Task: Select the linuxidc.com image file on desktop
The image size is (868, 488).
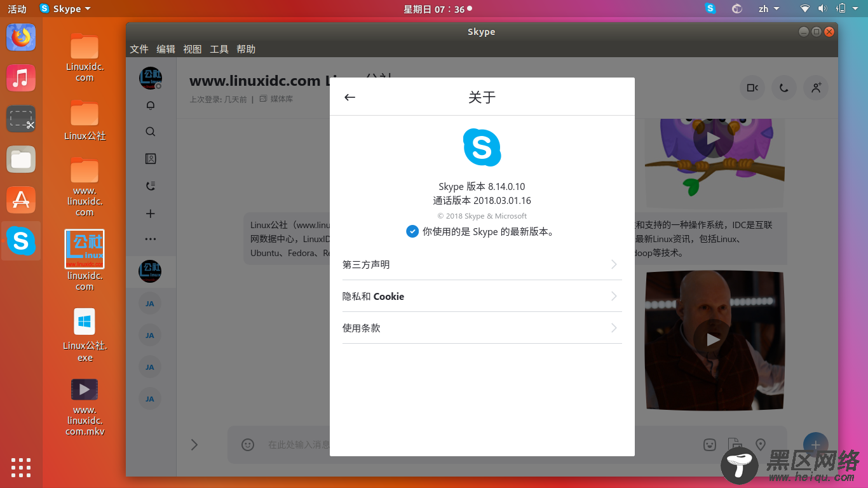Action: 85,261
